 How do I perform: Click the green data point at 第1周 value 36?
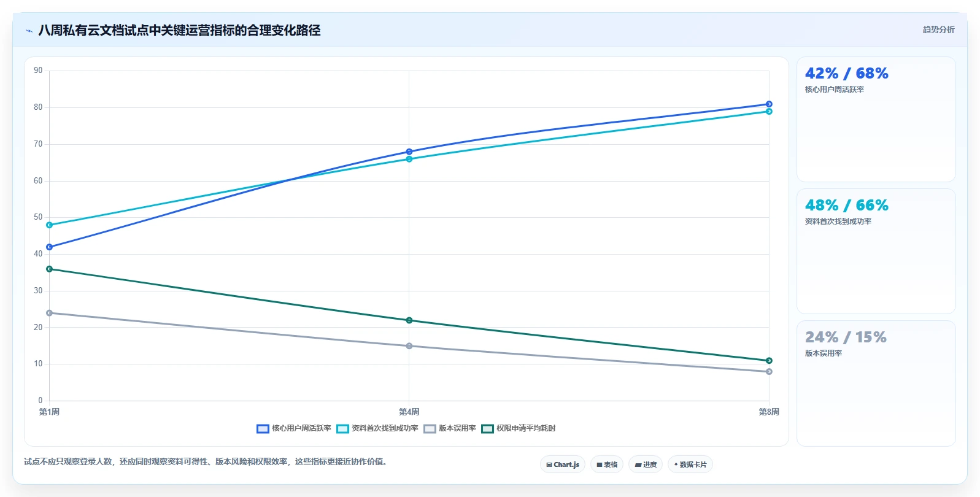(x=50, y=269)
